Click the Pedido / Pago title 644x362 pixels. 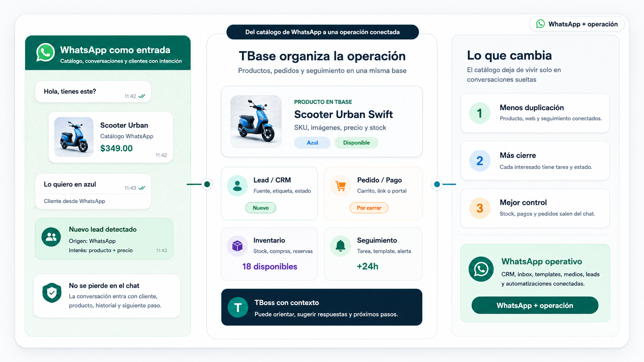tap(379, 180)
